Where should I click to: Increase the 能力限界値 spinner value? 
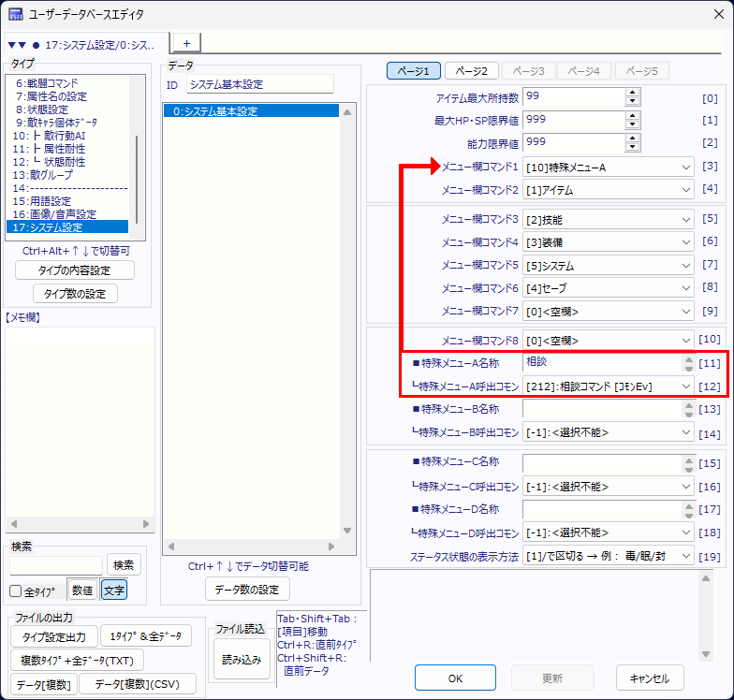(632, 138)
